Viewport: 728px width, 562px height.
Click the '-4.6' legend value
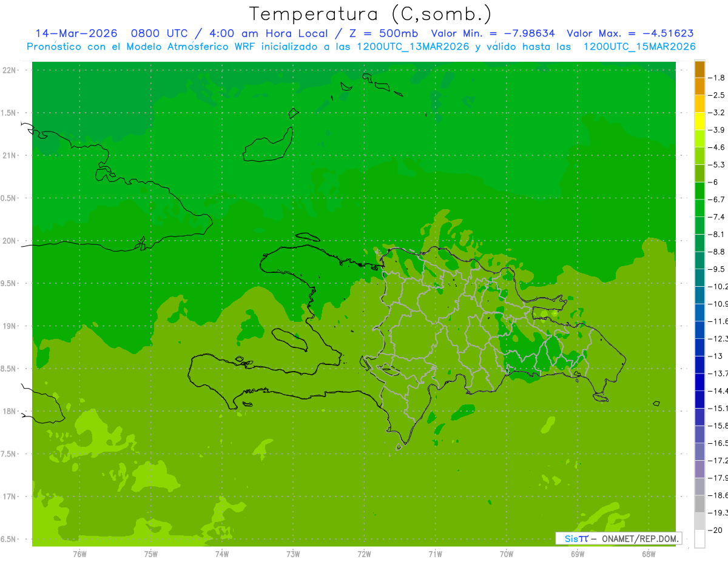[716, 147]
